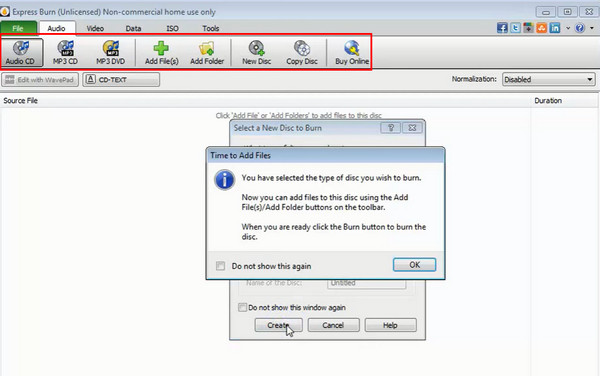Viewport: 600px width, 376px height.
Task: Click the Create button in the disc dialog
Action: (279, 325)
